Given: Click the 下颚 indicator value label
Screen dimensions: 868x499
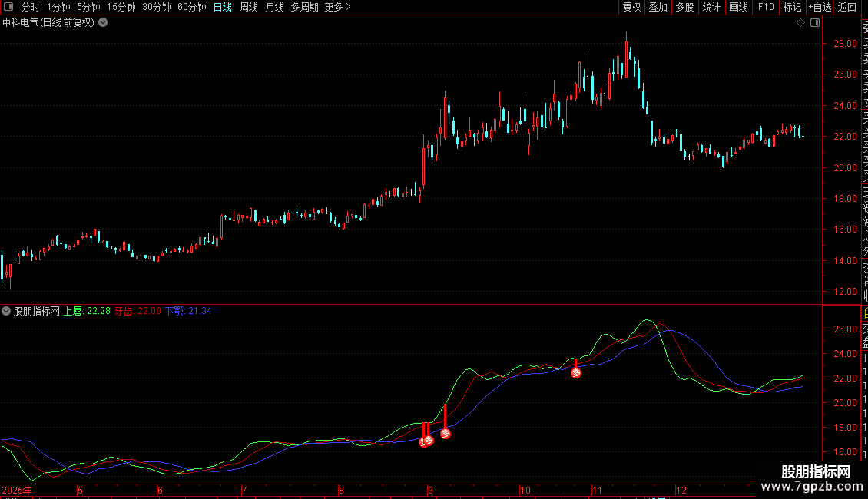Looking at the screenshot, I should tap(188, 311).
